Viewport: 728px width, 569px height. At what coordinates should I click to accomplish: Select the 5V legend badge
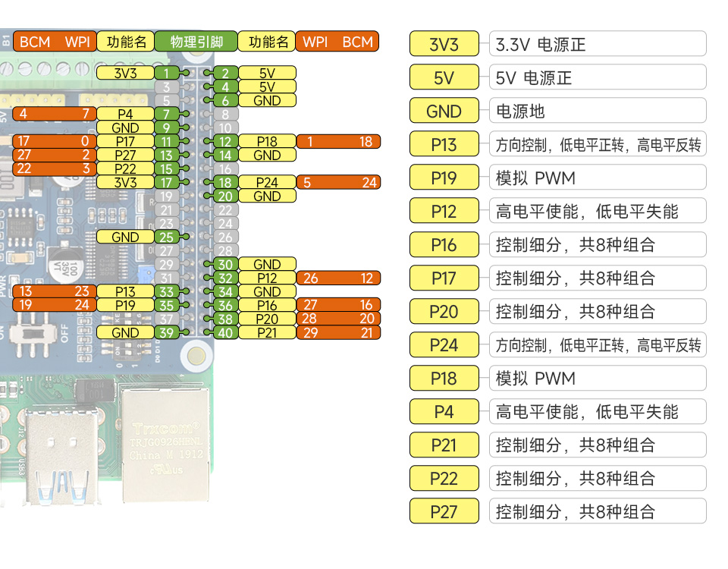(x=444, y=77)
